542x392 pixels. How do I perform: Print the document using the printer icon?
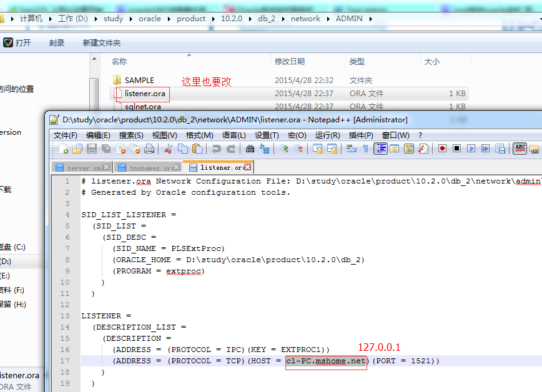[149, 149]
